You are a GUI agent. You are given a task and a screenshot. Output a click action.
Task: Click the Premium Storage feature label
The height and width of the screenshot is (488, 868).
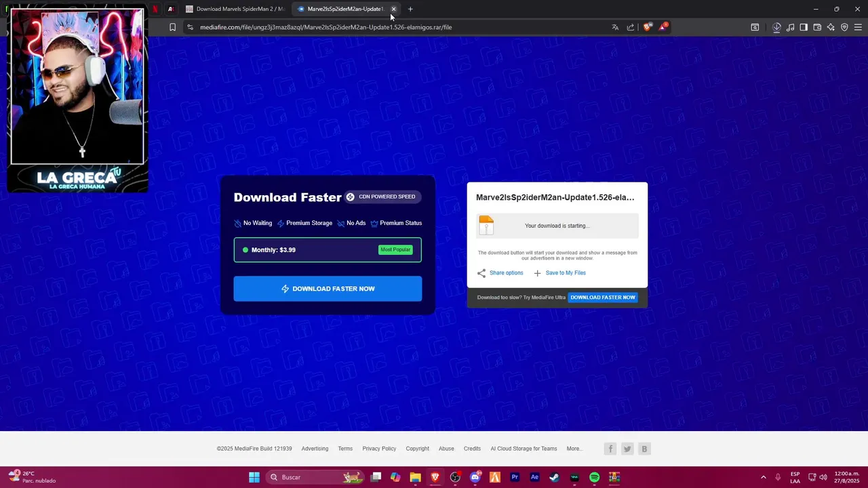click(304, 223)
